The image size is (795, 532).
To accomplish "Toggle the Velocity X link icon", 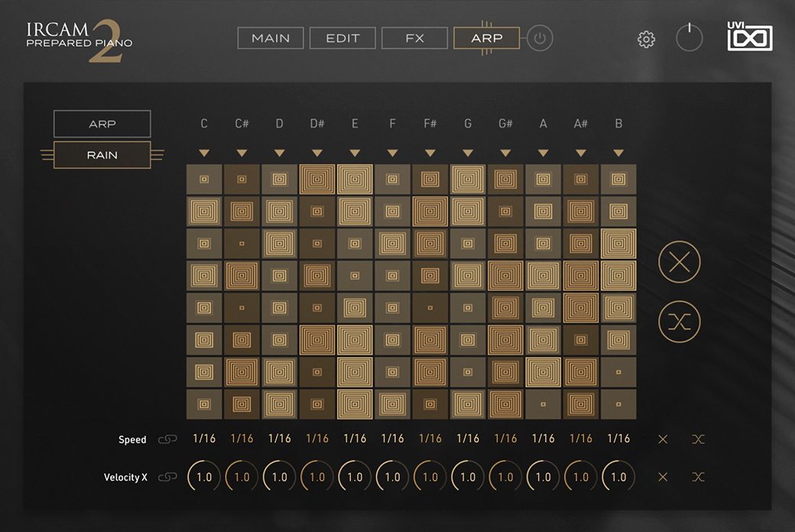I will [167, 477].
